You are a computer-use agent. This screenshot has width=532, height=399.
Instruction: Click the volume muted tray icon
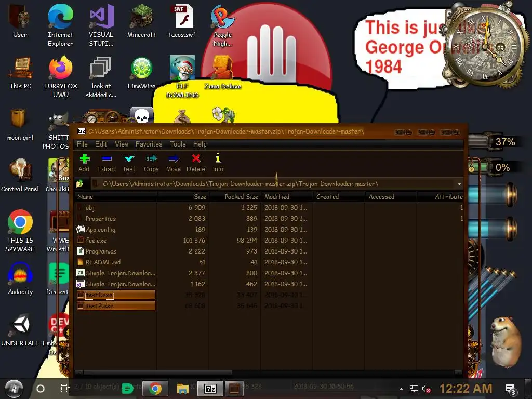click(426, 389)
